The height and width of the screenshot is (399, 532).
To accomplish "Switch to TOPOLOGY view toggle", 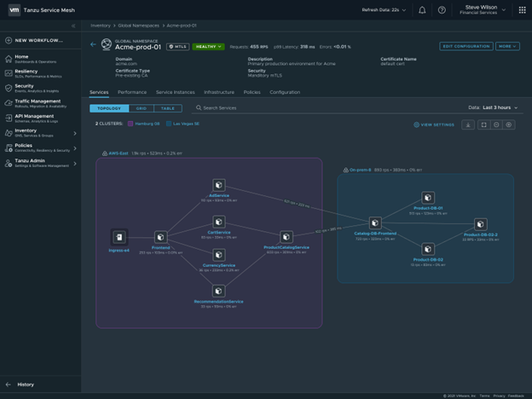I will pos(109,108).
